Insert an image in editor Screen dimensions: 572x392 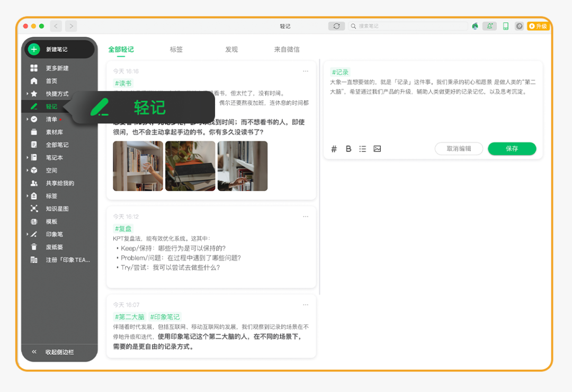point(377,148)
